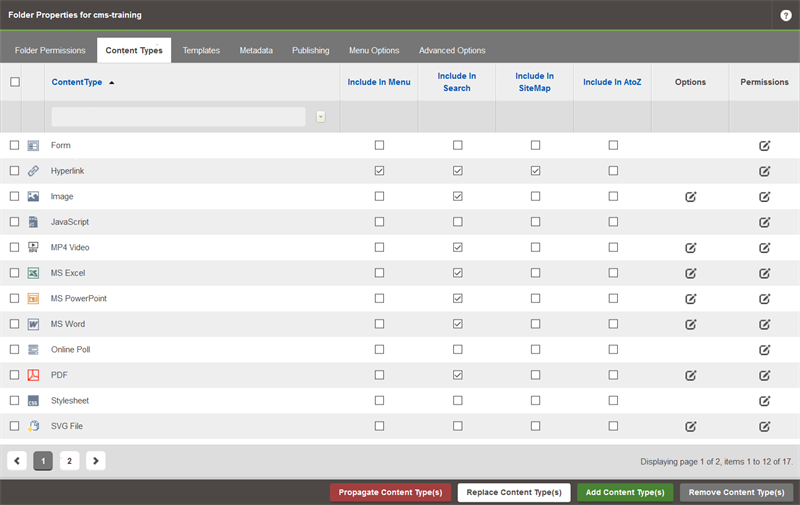Click Add Content Type(s) button

click(x=625, y=493)
